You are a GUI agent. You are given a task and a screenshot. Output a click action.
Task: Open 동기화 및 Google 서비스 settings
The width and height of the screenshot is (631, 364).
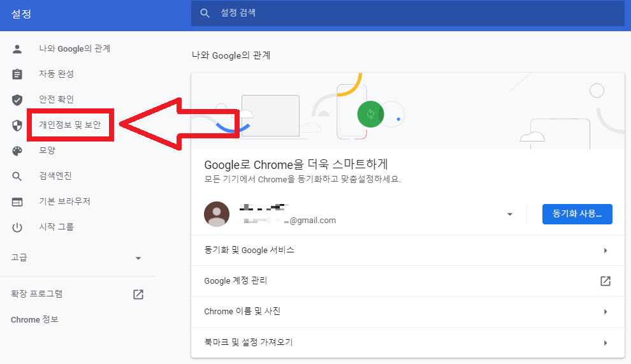[408, 251]
